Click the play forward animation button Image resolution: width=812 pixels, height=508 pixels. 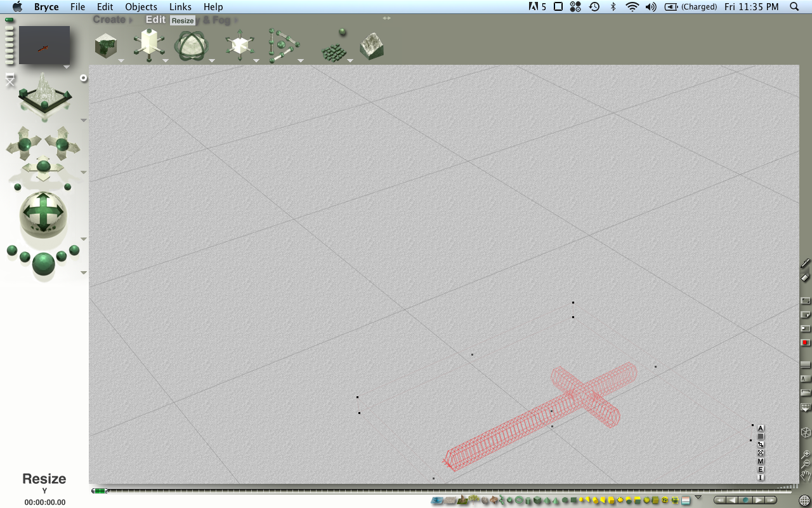pyautogui.click(x=759, y=500)
